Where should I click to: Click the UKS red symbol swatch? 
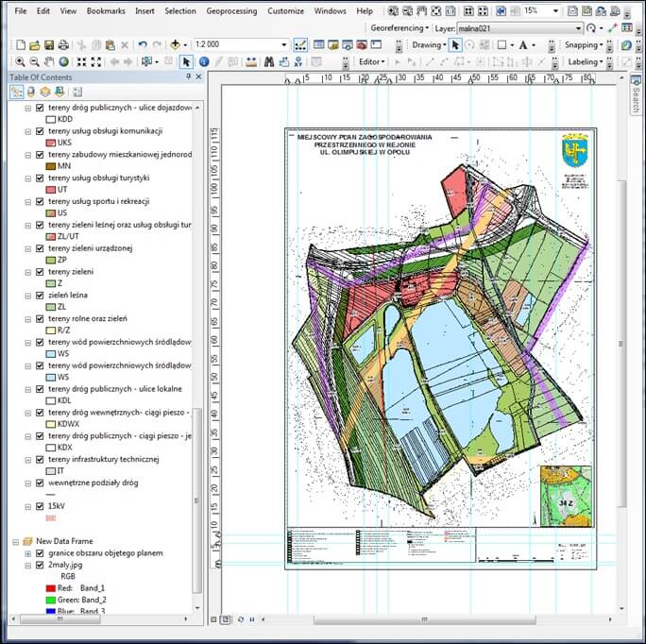click(x=51, y=143)
